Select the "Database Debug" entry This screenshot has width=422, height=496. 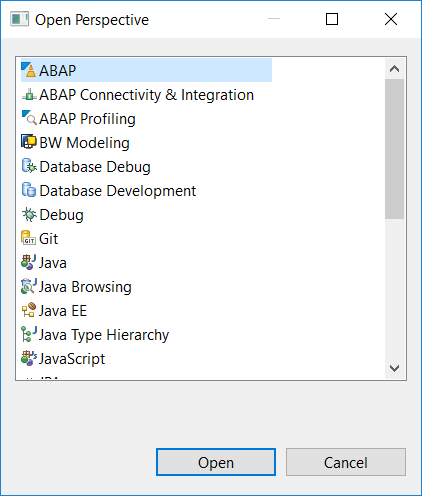click(x=95, y=167)
